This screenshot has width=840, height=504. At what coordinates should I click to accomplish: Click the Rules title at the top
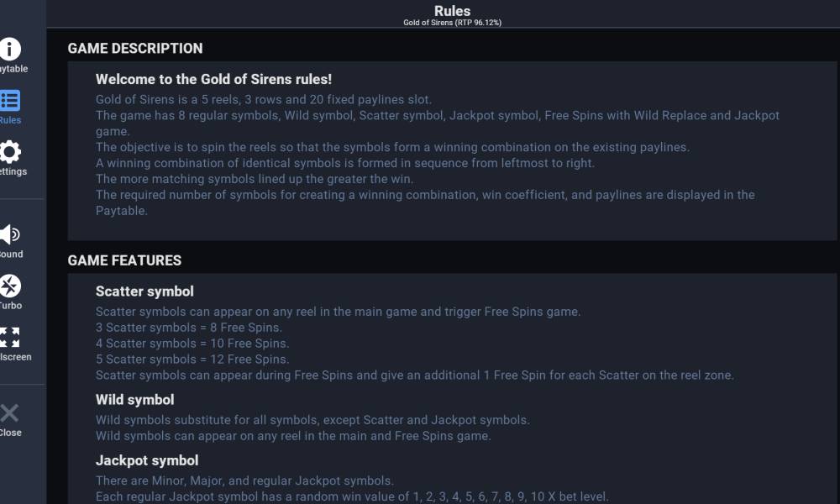coord(452,11)
